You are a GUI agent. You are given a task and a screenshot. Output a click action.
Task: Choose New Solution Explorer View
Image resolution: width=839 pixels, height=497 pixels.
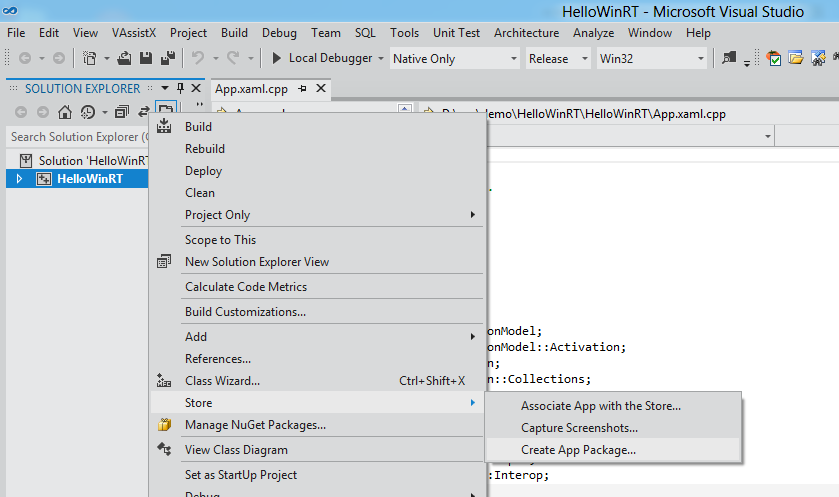pyautogui.click(x=318, y=262)
